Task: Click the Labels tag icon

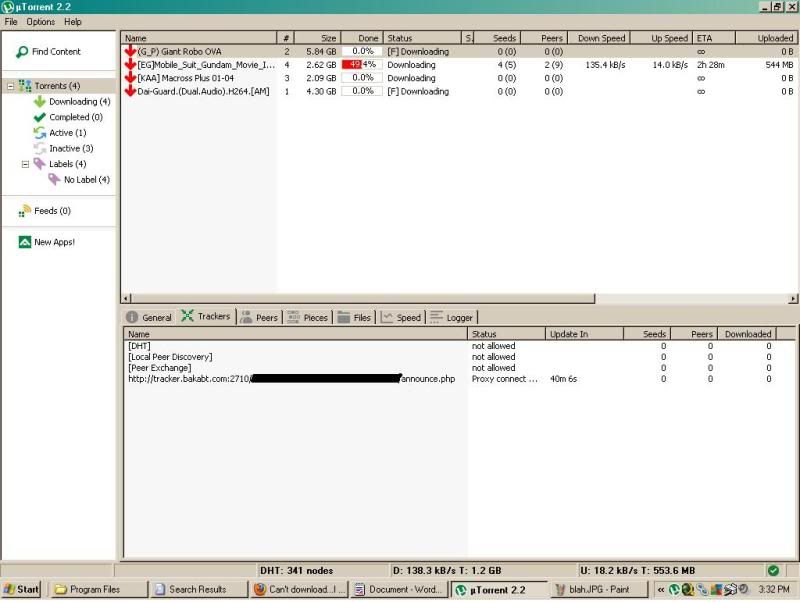Action: click(x=40, y=164)
